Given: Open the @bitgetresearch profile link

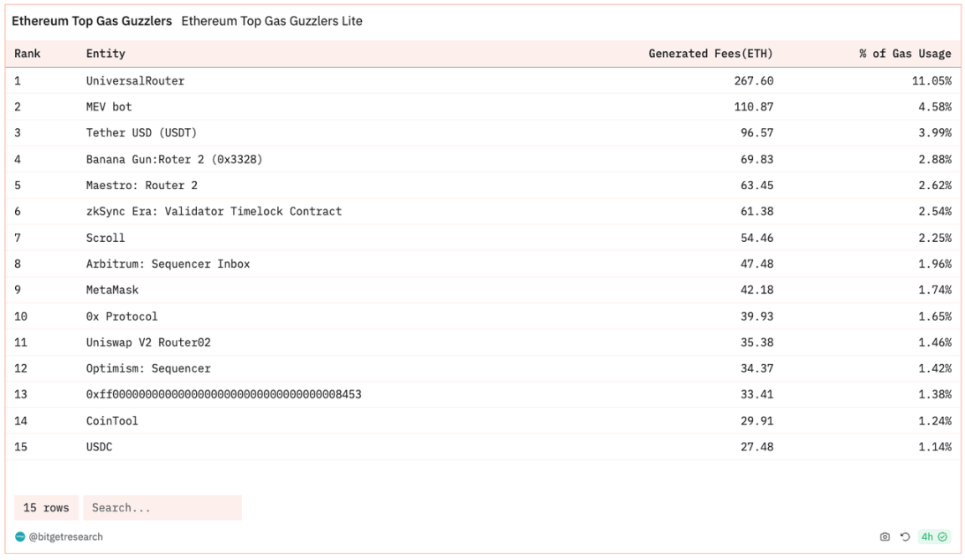Looking at the screenshot, I should pyautogui.click(x=66, y=537).
